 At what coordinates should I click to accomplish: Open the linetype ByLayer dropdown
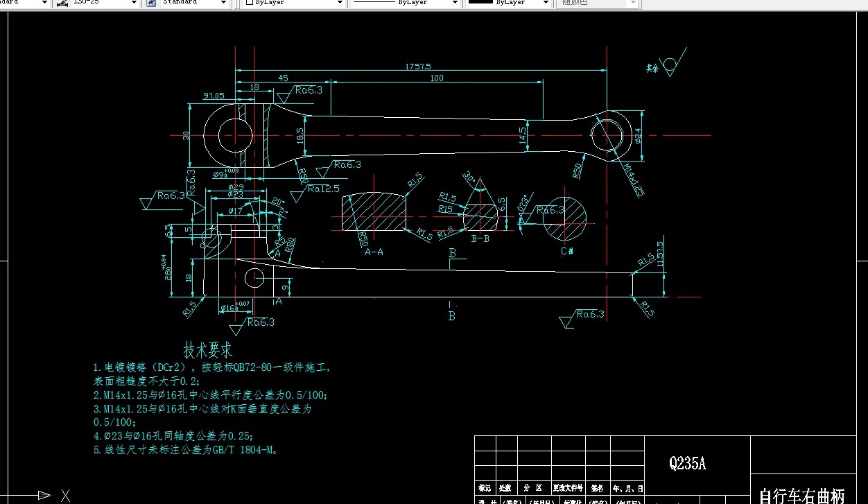point(454,3)
